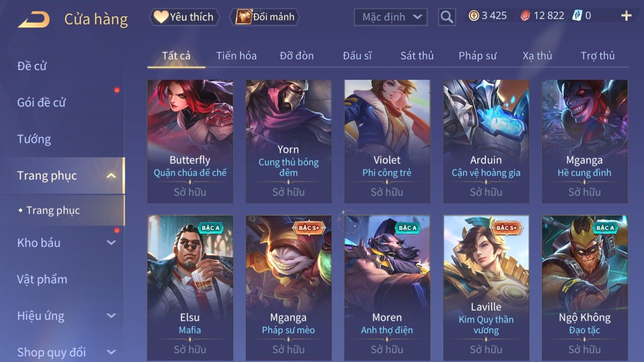
Task: Click the plus icon to add currency
Action: pyautogui.click(x=626, y=16)
